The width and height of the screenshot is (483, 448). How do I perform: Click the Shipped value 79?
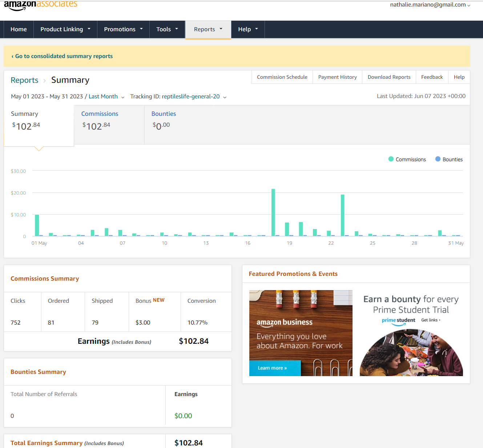[x=95, y=323]
